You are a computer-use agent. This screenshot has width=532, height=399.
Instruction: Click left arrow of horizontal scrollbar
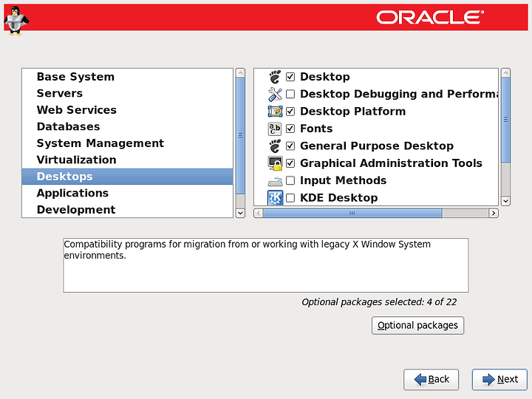click(x=258, y=213)
